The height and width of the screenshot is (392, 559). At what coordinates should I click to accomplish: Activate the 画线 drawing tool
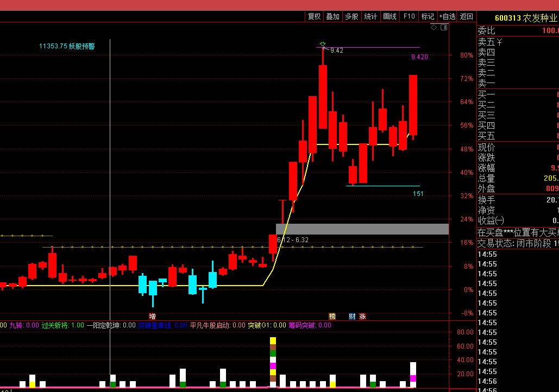tap(390, 16)
